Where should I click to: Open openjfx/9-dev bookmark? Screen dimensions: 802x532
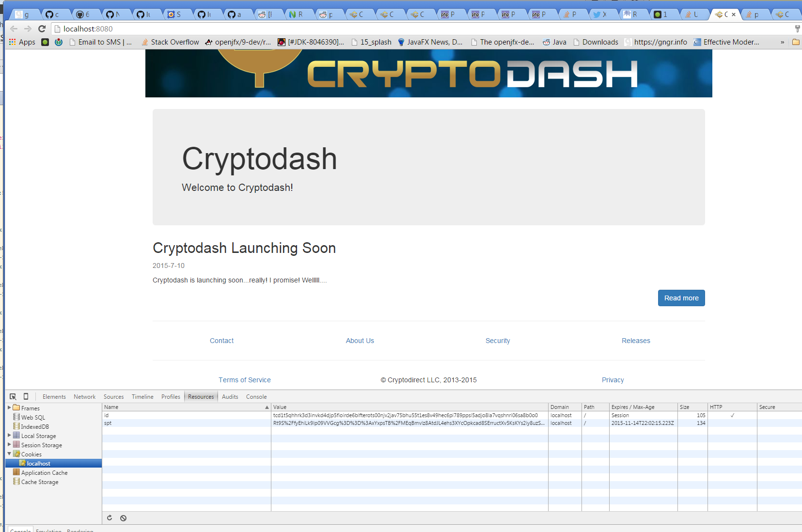(238, 42)
